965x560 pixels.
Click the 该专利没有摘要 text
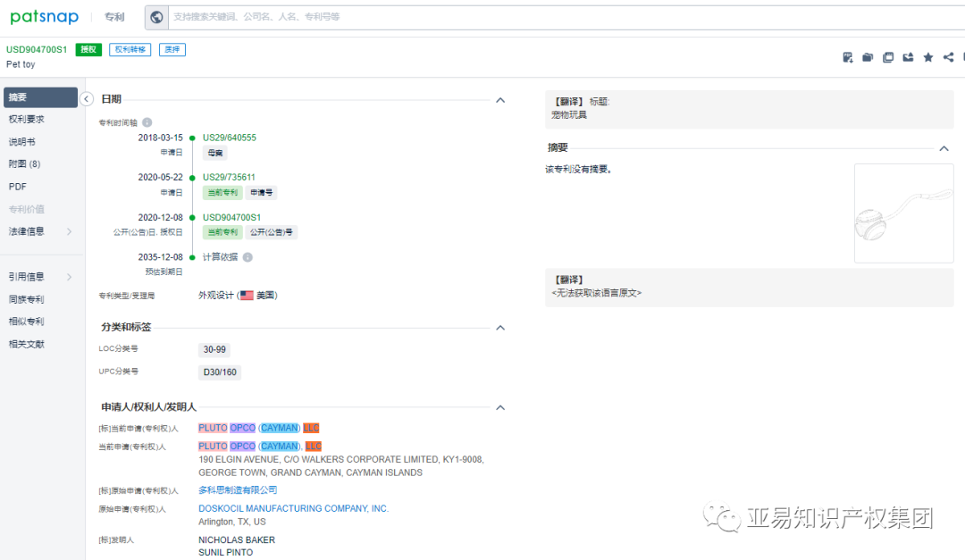[578, 169]
